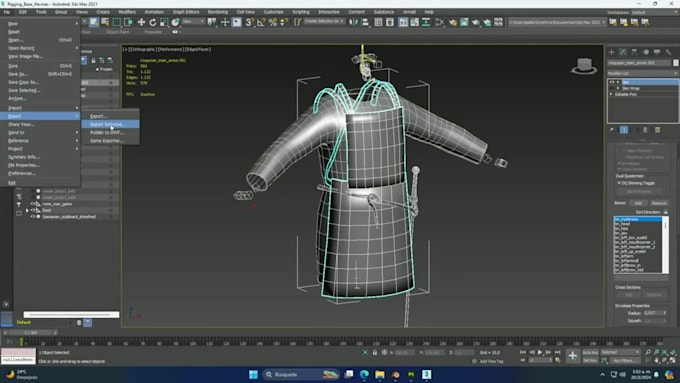Click Select Object tool icon
680x383 pixels.
coord(94,22)
